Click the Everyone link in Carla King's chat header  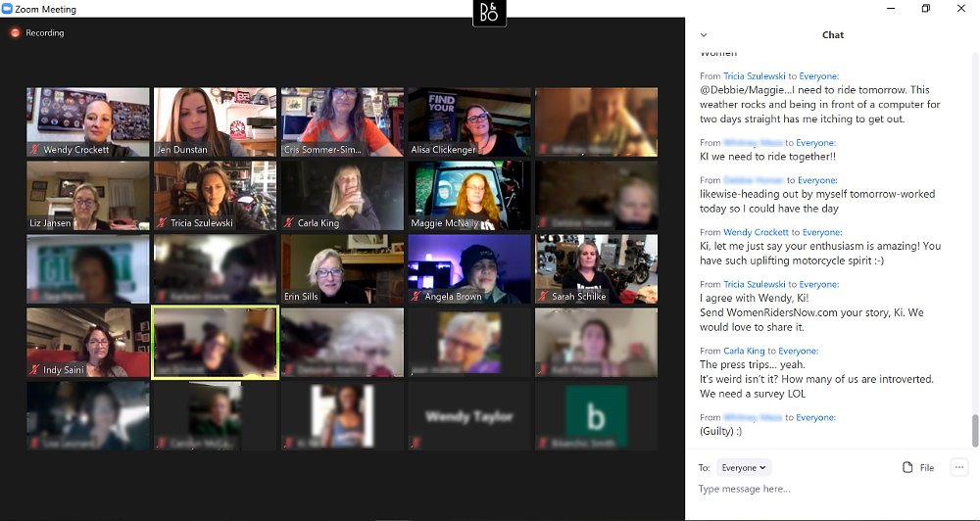pos(798,351)
